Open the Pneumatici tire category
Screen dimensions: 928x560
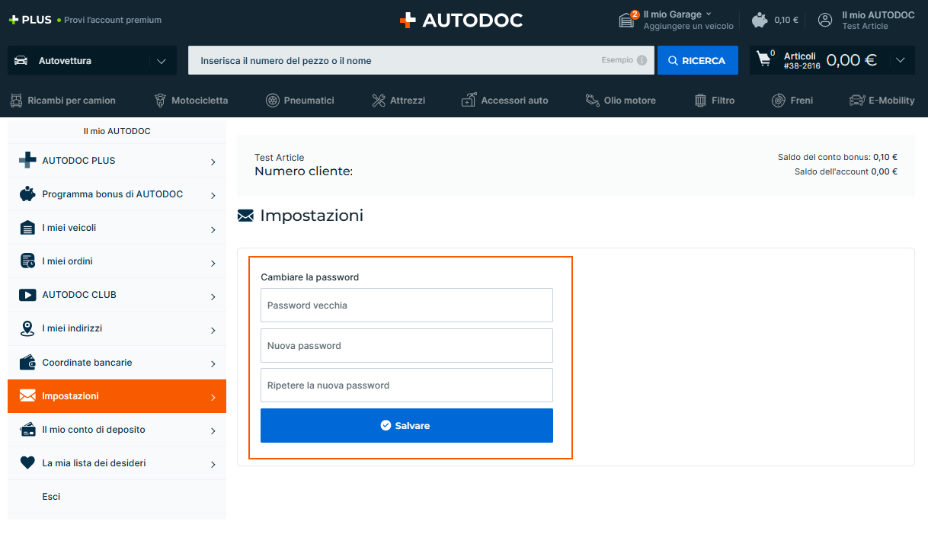(300, 100)
